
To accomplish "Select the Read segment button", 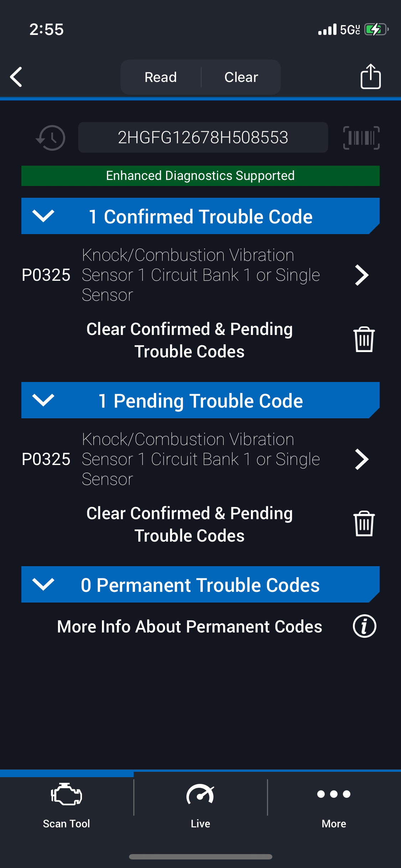I will pos(161,77).
